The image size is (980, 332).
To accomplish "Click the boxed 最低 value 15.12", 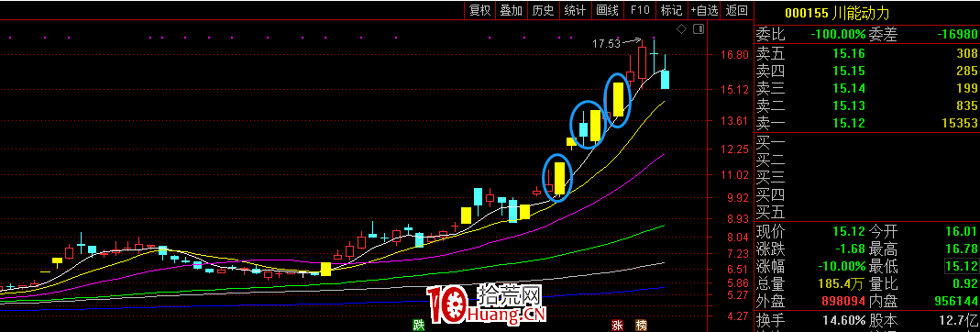I will click(961, 266).
